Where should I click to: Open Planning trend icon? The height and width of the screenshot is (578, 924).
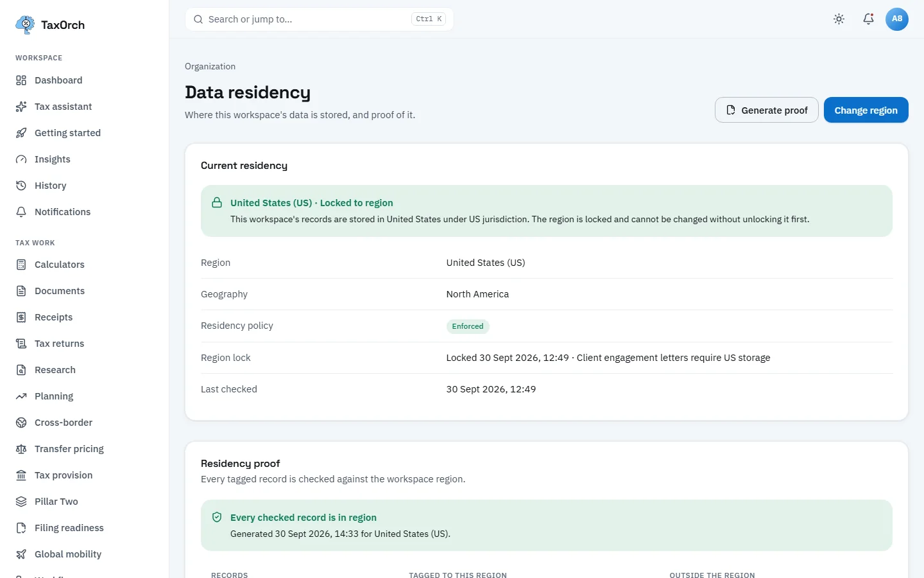[x=21, y=396]
